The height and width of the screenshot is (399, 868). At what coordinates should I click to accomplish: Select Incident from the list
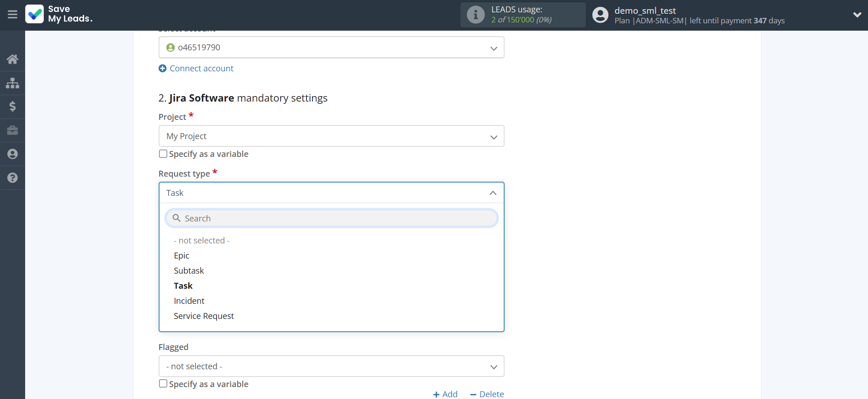pos(189,301)
